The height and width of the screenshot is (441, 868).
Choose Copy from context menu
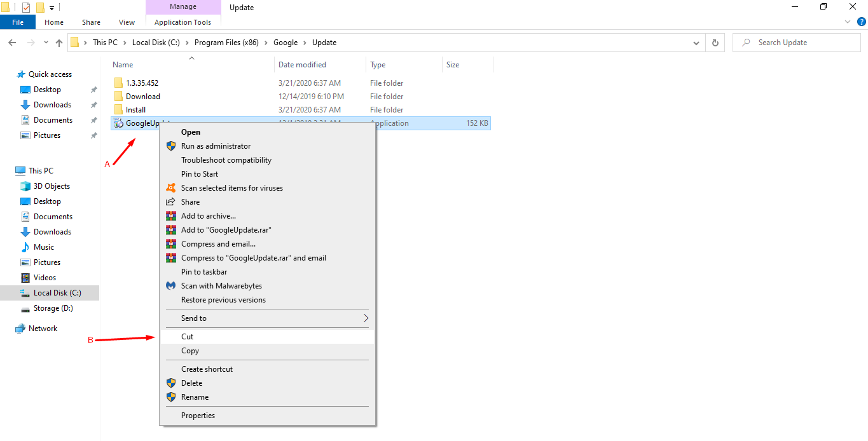click(x=267, y=351)
